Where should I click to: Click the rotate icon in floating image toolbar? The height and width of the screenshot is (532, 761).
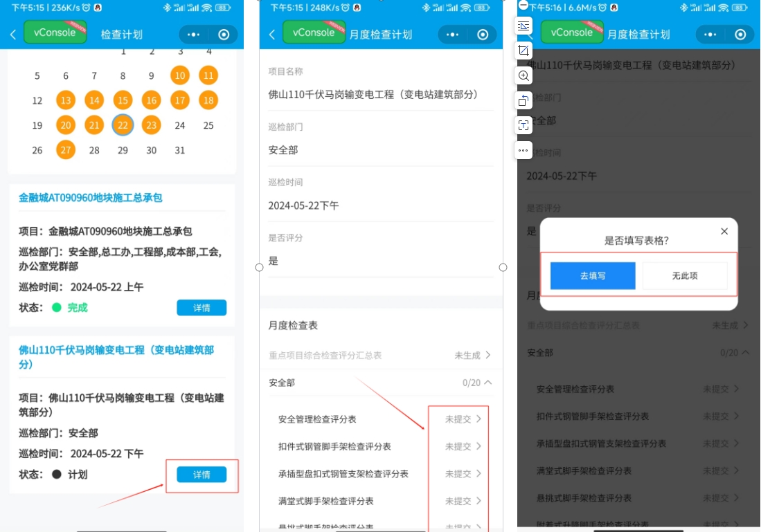523,100
